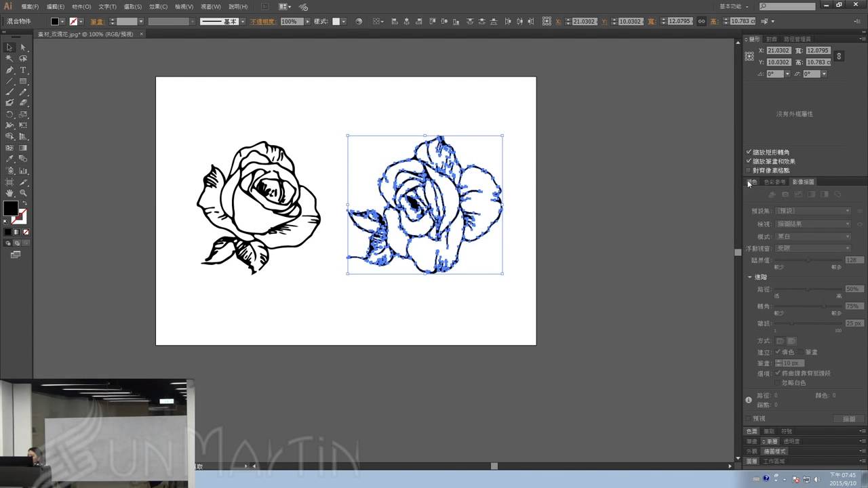Select the Paintbrush tool
Screen dimensions: 868x488
click(x=9, y=92)
